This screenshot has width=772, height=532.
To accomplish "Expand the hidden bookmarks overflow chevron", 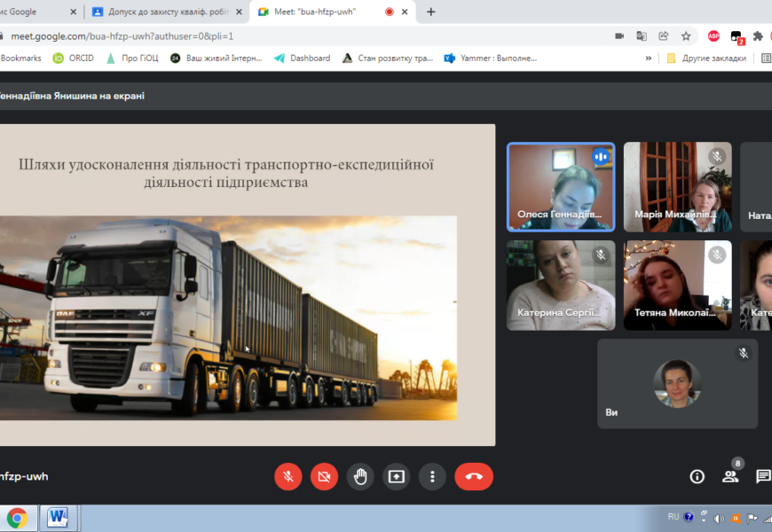I will pyautogui.click(x=649, y=59).
